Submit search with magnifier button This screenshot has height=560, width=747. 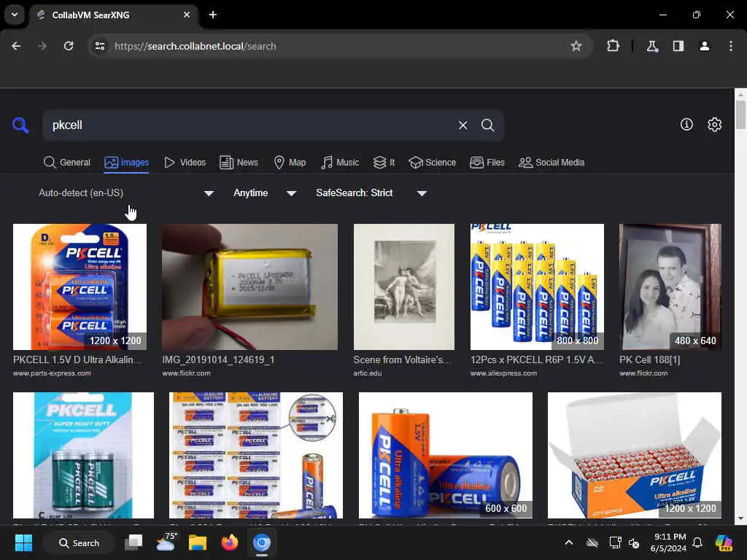(x=487, y=125)
